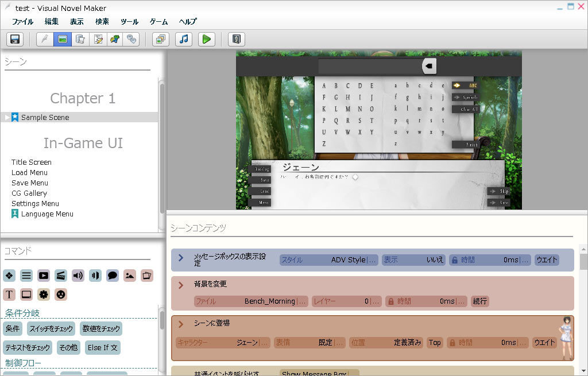Expand the Sample Scene tree arrow
This screenshot has height=376, width=588.
click(7, 117)
